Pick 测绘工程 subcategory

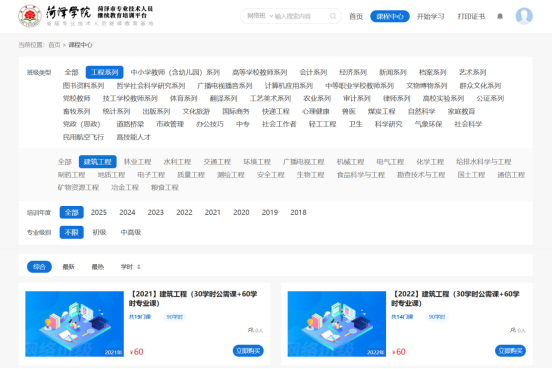click(x=231, y=175)
